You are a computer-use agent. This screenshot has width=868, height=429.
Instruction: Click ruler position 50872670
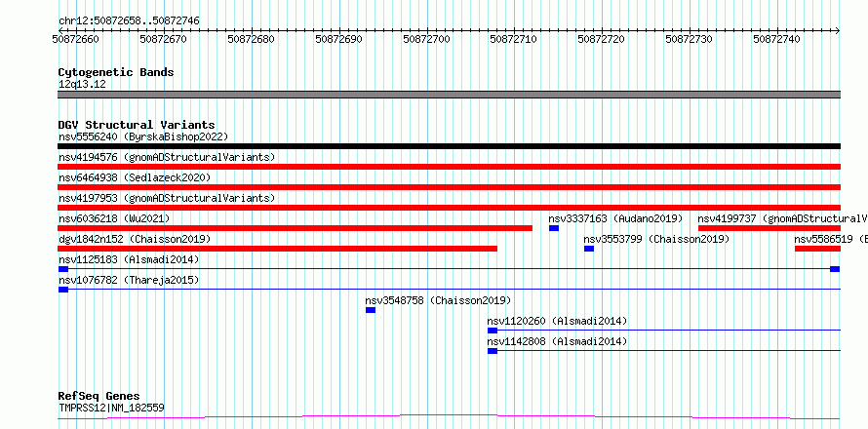163,39
